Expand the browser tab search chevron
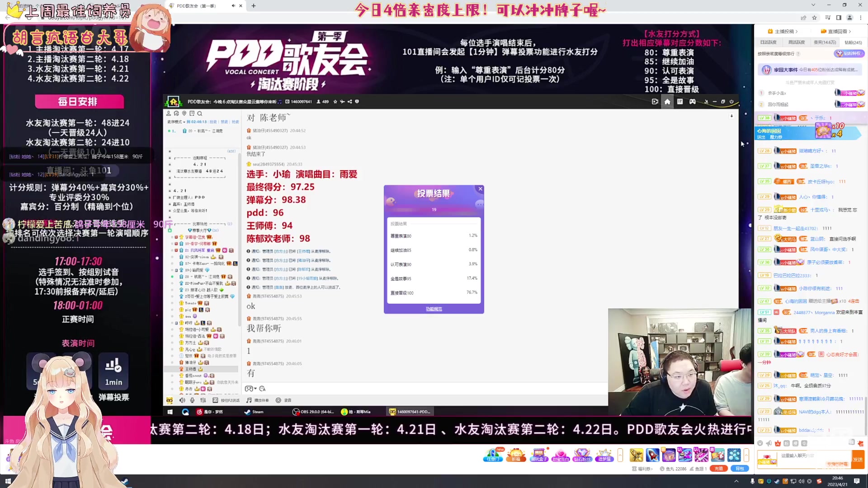 click(x=813, y=5)
